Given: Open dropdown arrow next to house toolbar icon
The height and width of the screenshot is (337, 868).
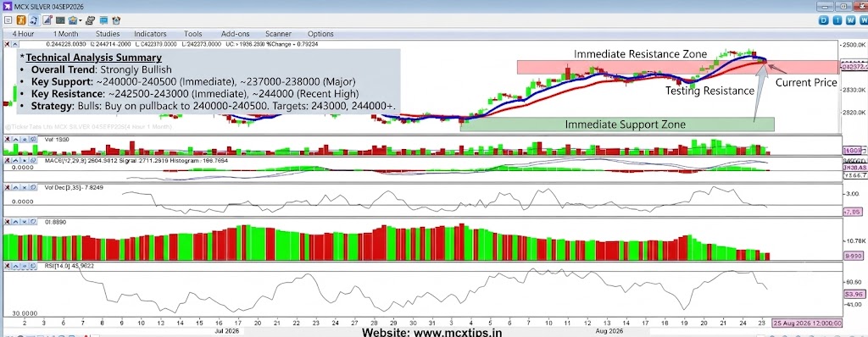Looking at the screenshot, I should click(x=81, y=20).
